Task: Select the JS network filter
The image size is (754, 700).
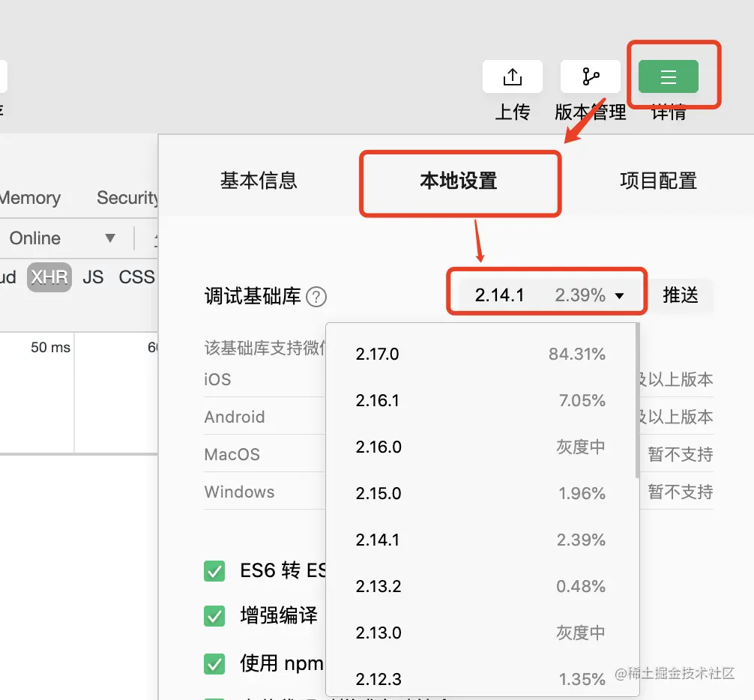Action: tap(93, 277)
